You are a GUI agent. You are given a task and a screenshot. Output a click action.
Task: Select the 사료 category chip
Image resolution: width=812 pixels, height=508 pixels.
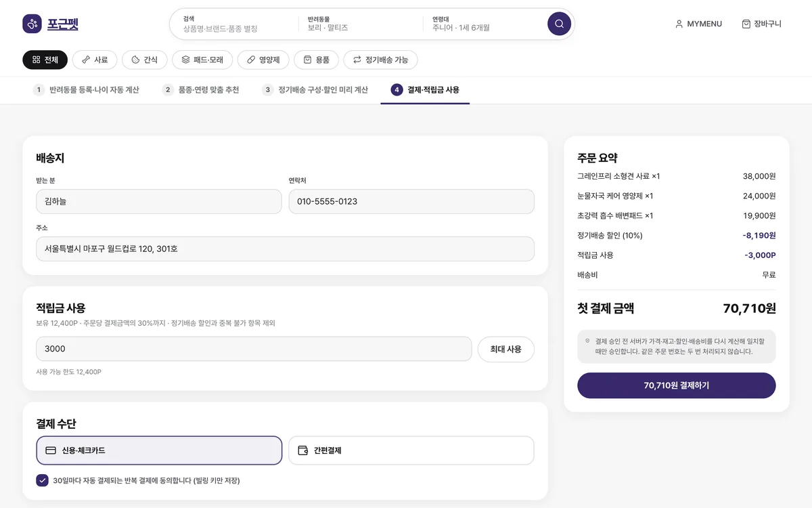click(x=95, y=60)
